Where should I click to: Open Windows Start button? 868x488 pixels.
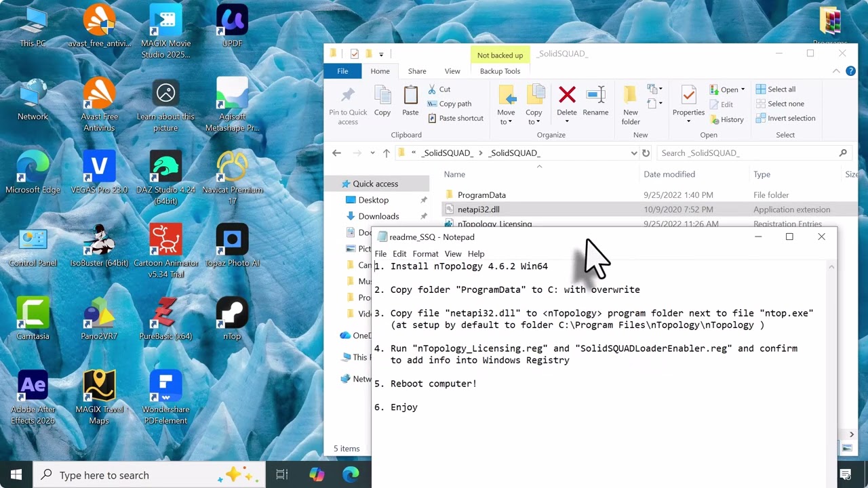[16, 474]
